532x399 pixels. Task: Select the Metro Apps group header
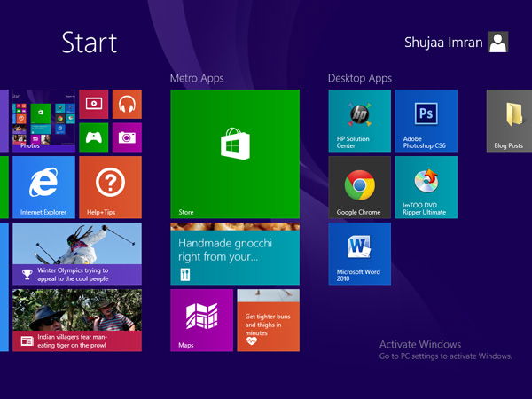197,78
